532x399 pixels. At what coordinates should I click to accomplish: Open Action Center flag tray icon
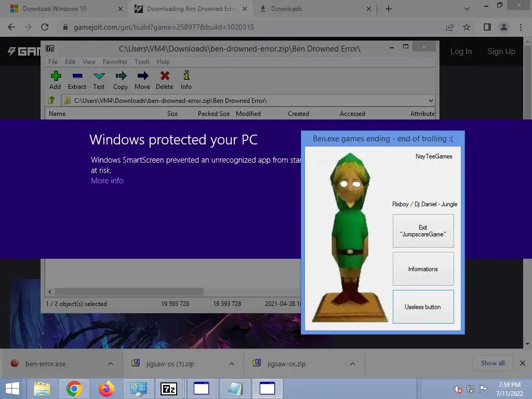click(x=483, y=389)
